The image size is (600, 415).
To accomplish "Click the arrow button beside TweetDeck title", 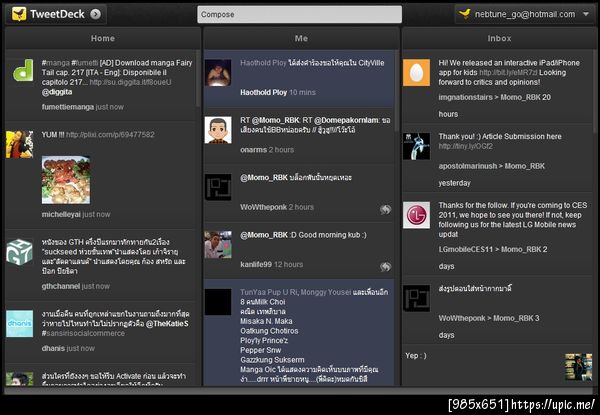I will [95, 14].
